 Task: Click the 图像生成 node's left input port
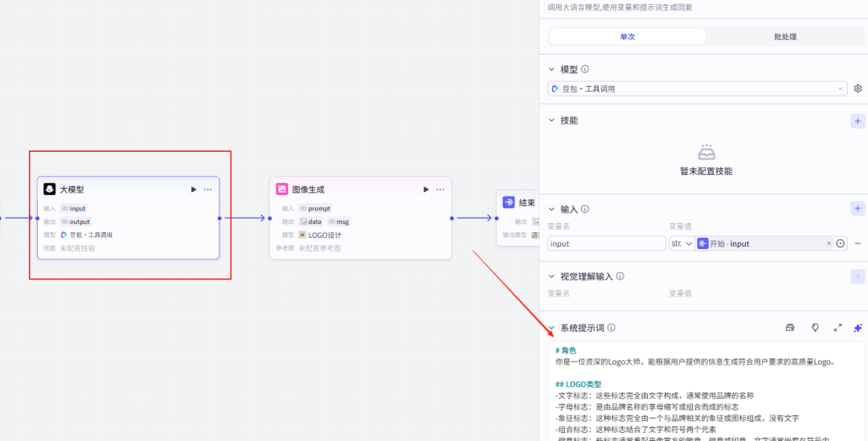269,218
